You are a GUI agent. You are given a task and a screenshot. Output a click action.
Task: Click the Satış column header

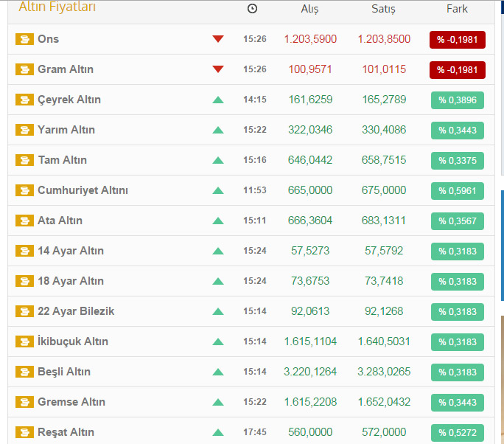point(383,9)
